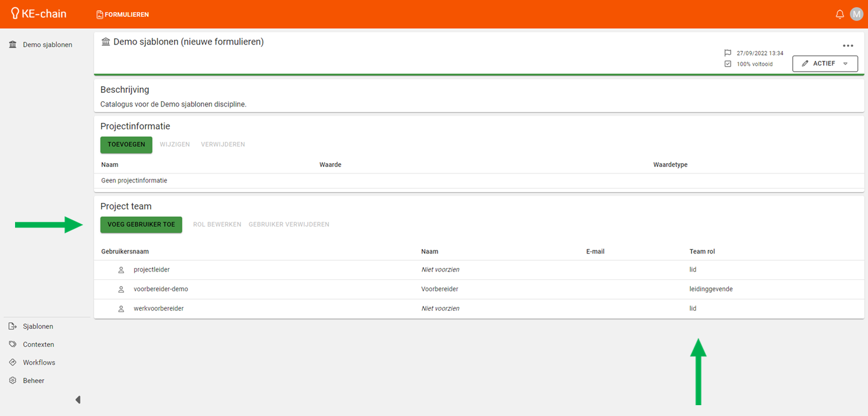Click the Beheer gear icon
This screenshot has height=416, width=868.
pos(13,380)
